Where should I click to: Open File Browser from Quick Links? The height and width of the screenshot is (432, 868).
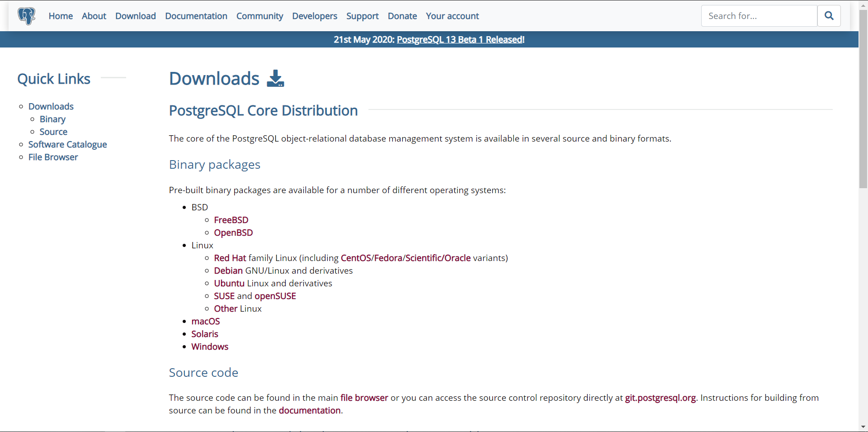point(53,157)
